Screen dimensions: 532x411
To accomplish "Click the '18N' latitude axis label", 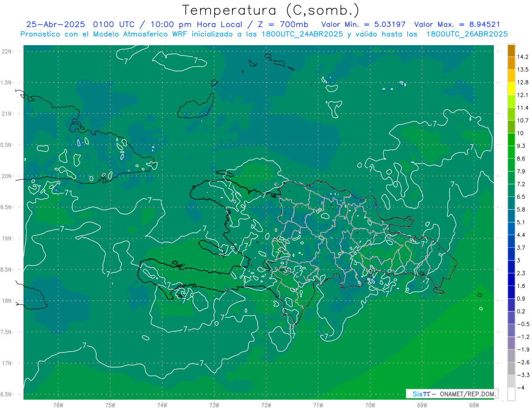I will tap(7, 301).
